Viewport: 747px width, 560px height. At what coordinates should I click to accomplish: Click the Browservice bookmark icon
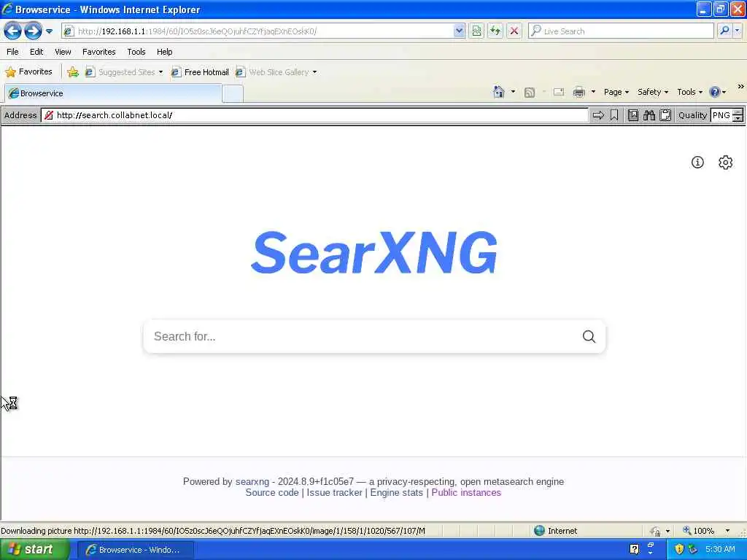coord(614,115)
